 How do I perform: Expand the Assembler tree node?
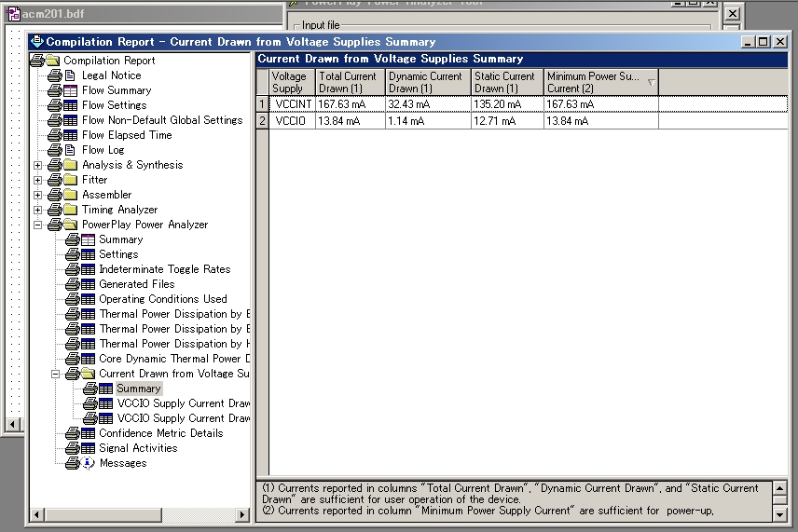click(38, 195)
